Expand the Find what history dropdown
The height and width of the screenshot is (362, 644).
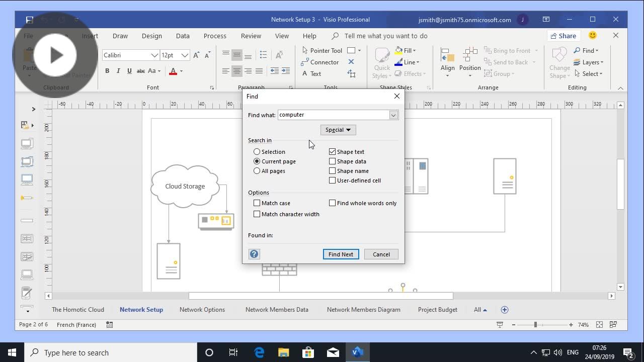point(394,115)
